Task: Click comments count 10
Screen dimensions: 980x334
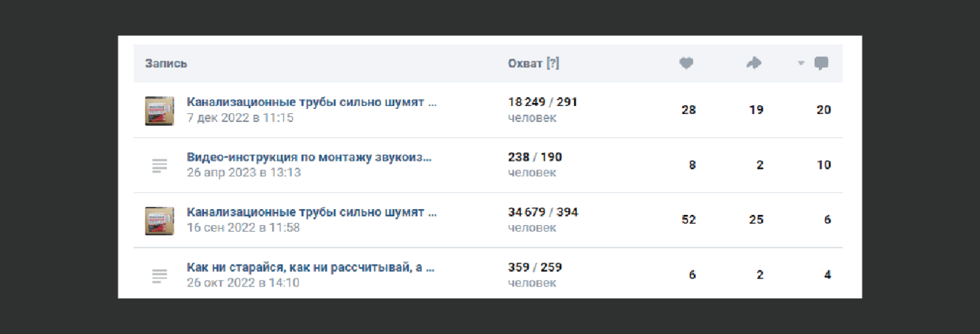Action: [x=824, y=165]
